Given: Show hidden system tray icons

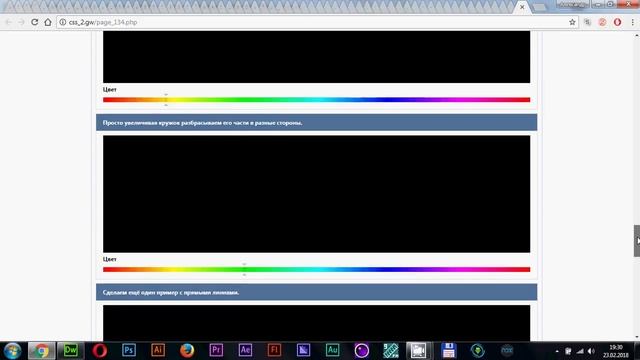Looking at the screenshot, I should [x=557, y=351].
